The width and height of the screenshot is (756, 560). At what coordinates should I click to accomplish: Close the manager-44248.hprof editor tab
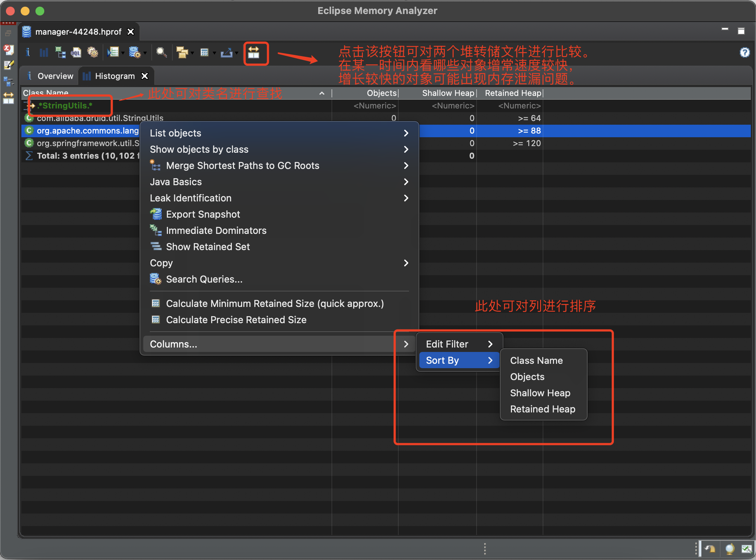(130, 32)
